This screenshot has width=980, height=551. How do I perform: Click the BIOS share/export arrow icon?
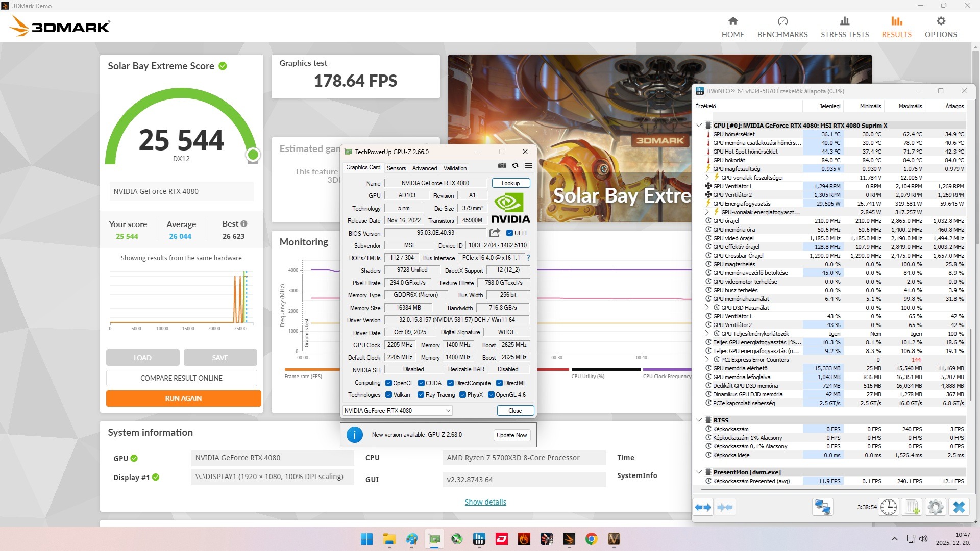click(x=494, y=233)
